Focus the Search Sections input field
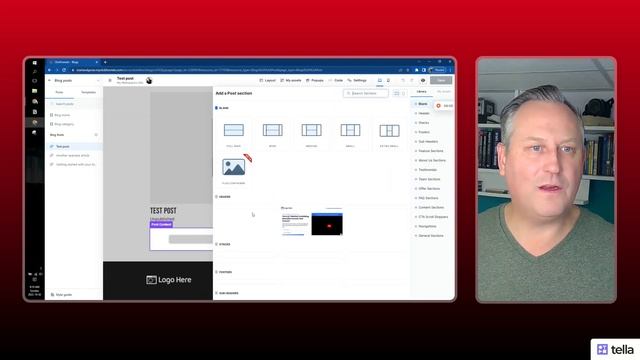Screen dimensions: 640x360 (366, 93)
